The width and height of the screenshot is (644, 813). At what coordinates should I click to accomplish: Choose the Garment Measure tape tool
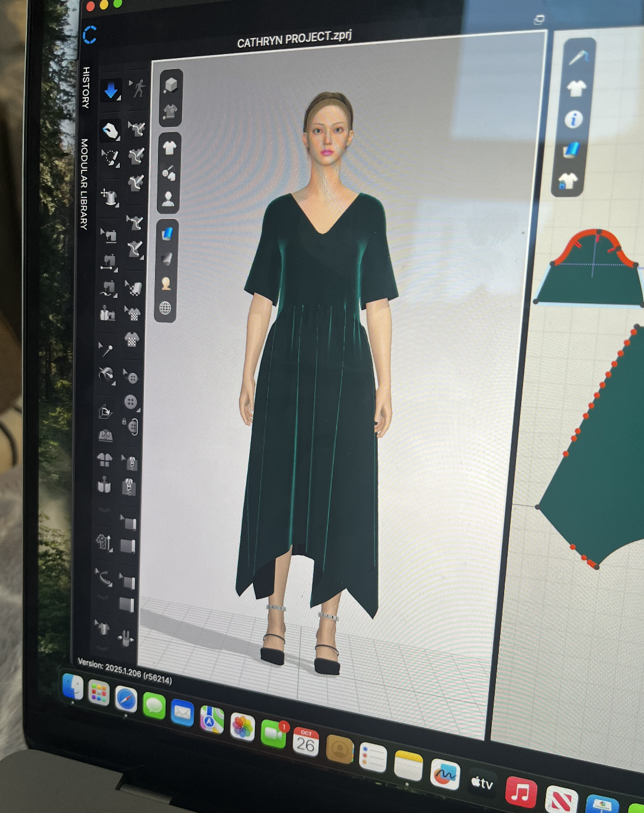coord(104,579)
